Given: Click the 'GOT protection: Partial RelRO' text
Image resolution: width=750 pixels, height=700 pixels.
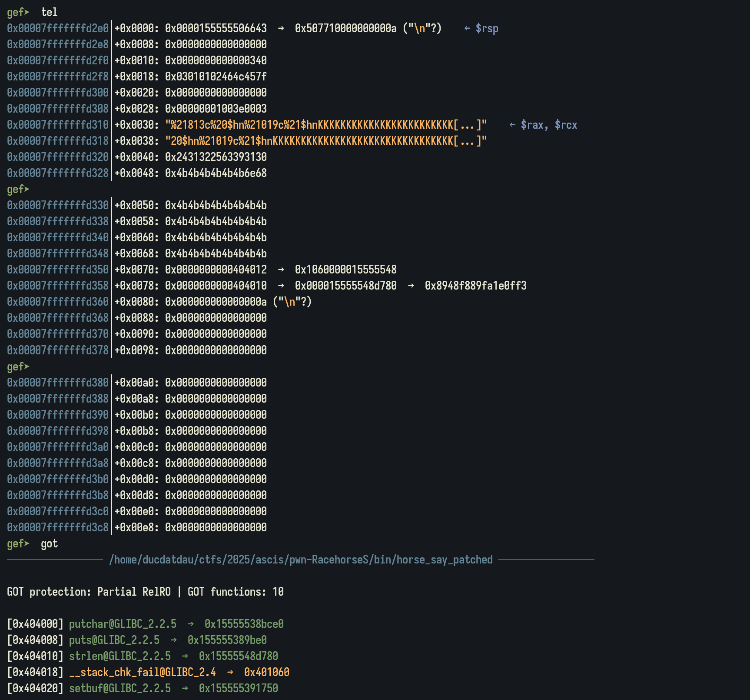Looking at the screenshot, I should pyautogui.click(x=89, y=592).
